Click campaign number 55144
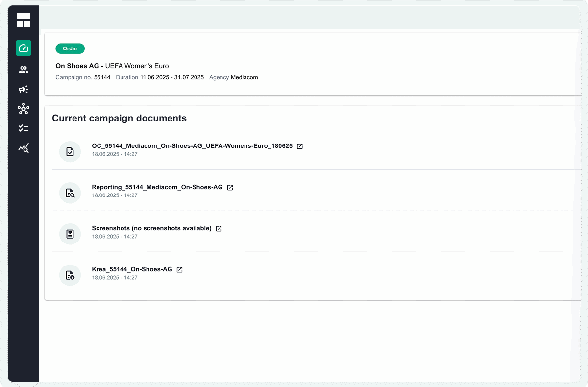Screen dimensions: 588x387 click(102, 77)
